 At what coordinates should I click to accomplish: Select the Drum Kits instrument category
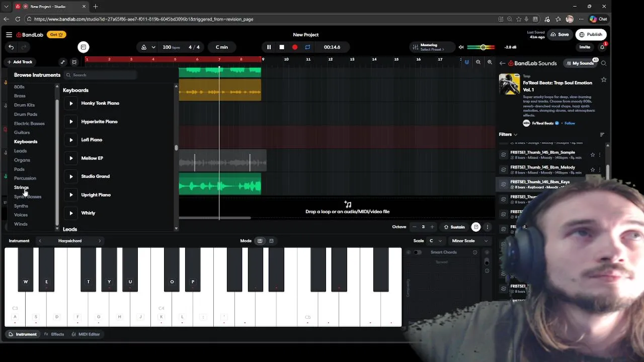(24, 105)
